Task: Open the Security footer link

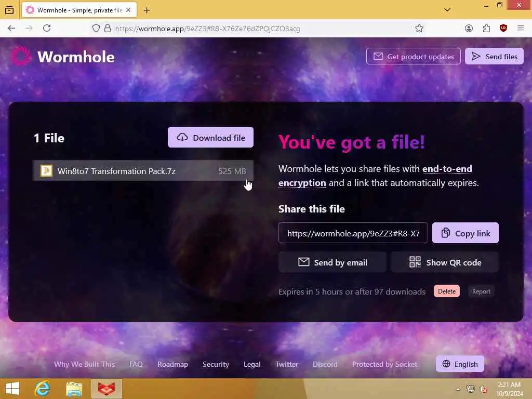Action: [x=216, y=364]
